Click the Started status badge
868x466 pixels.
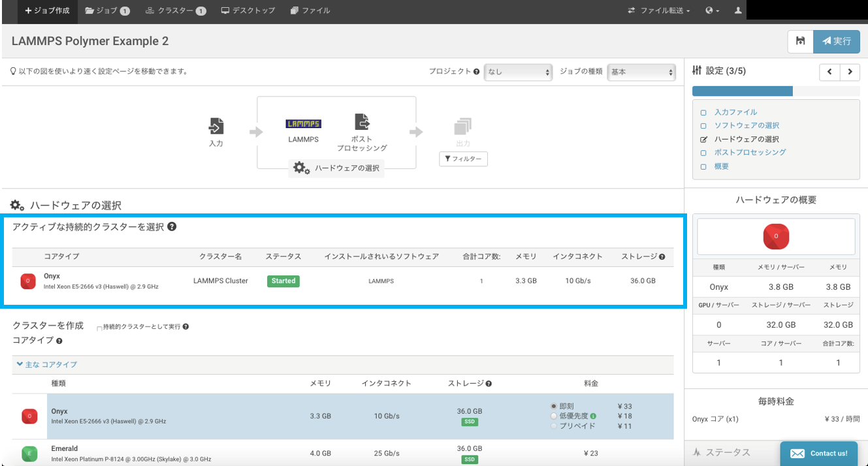coord(283,281)
